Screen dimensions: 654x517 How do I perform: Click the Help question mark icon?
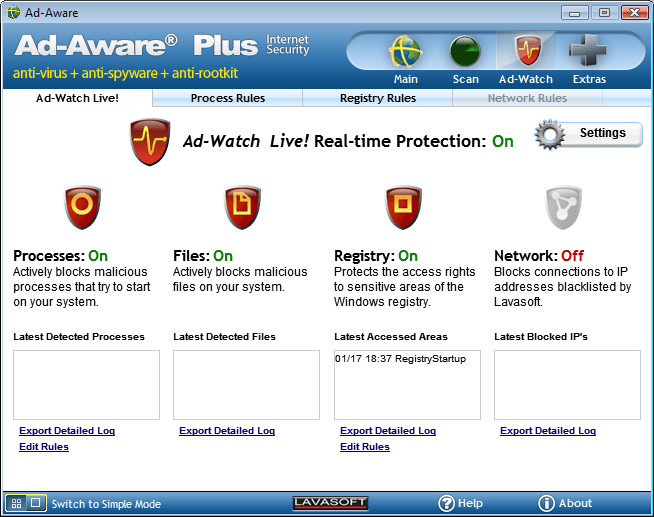[446, 503]
